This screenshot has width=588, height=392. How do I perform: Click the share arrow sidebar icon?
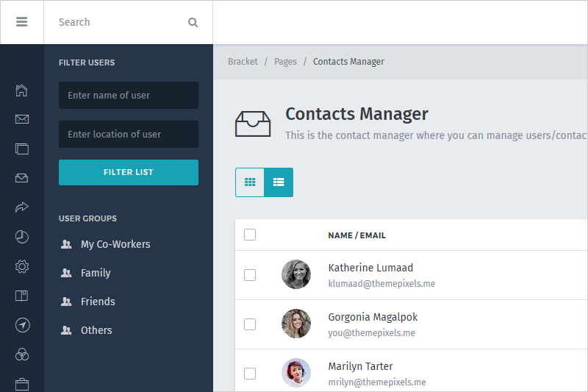[21, 207]
